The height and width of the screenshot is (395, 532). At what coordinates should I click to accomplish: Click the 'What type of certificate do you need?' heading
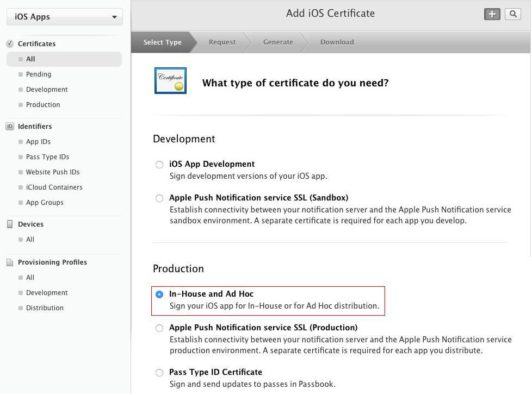click(295, 83)
